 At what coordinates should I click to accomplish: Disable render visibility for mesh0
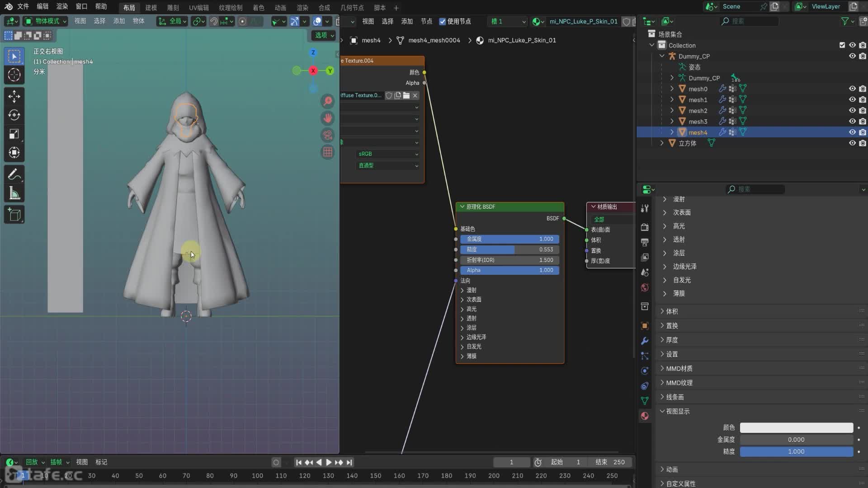(863, 89)
